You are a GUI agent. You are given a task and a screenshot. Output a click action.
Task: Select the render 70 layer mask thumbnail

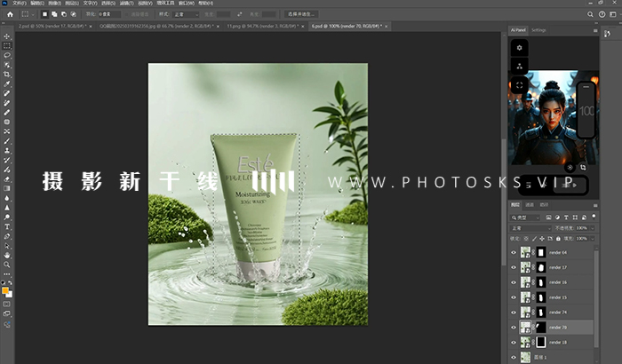pos(540,328)
